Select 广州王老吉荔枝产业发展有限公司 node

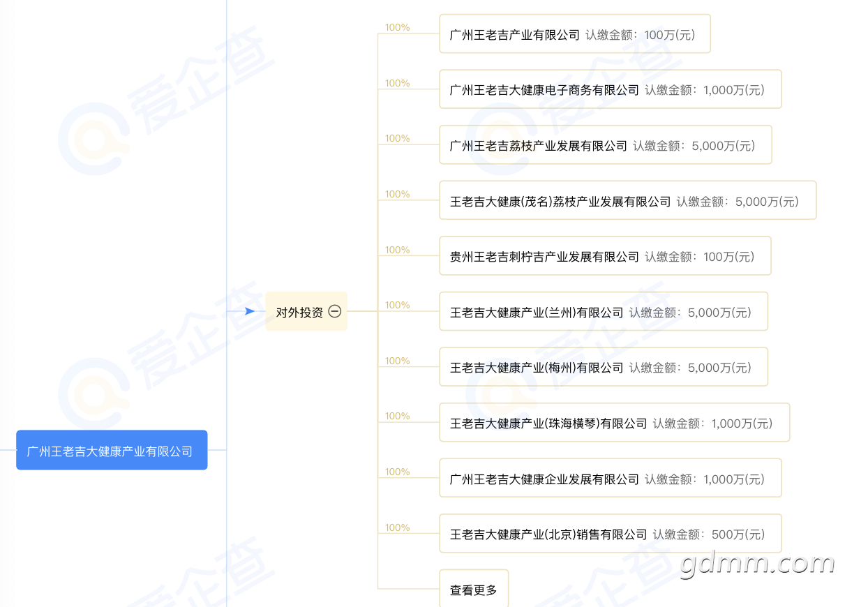pos(539,145)
